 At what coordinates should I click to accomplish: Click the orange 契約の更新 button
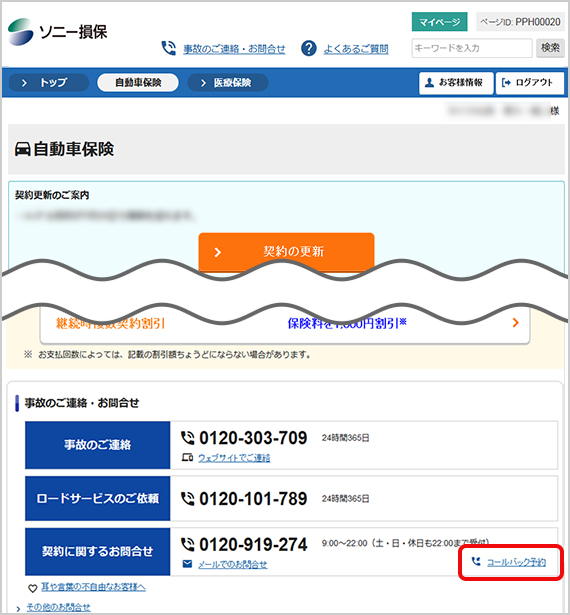tap(286, 251)
